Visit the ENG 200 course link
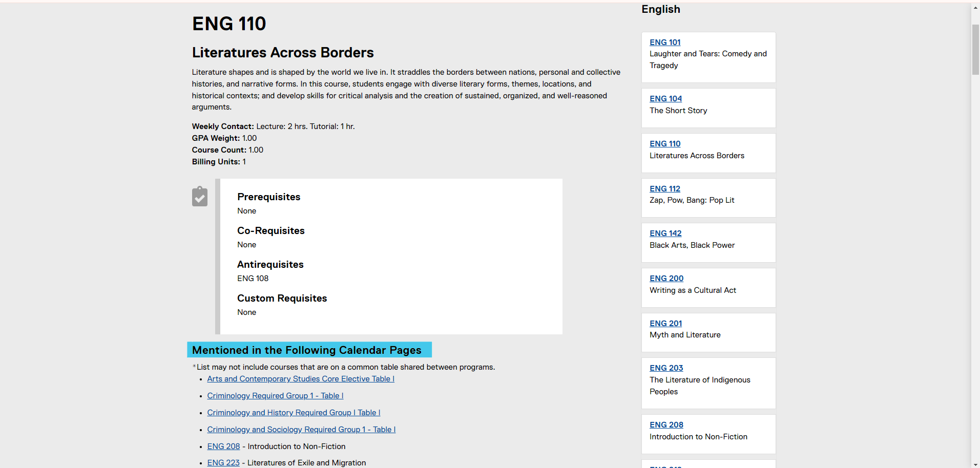The width and height of the screenshot is (980, 468). tap(666, 279)
